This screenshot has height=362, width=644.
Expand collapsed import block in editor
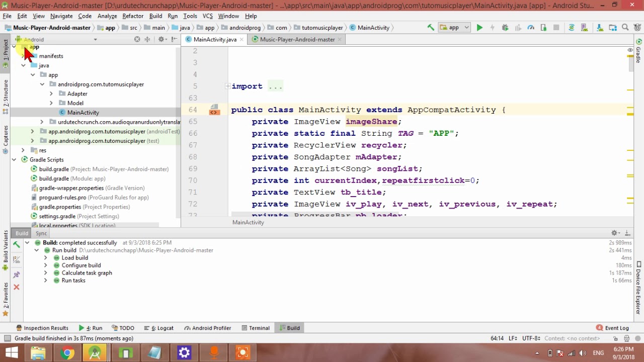(x=228, y=86)
